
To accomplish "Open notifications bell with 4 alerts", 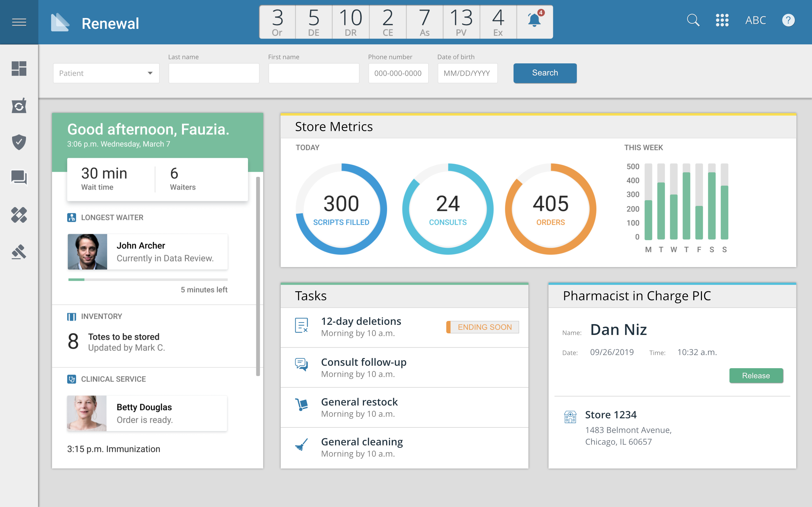I will 534,21.
